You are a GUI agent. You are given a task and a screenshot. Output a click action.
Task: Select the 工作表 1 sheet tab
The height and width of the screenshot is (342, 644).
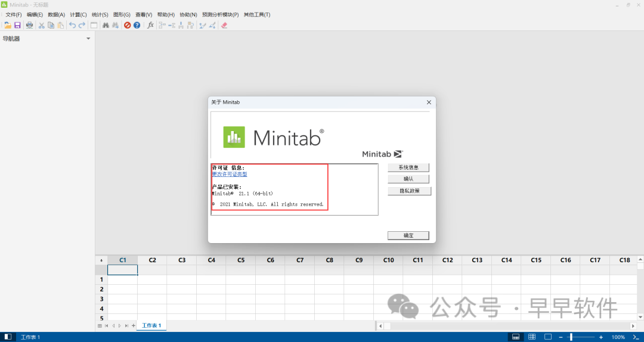click(151, 325)
